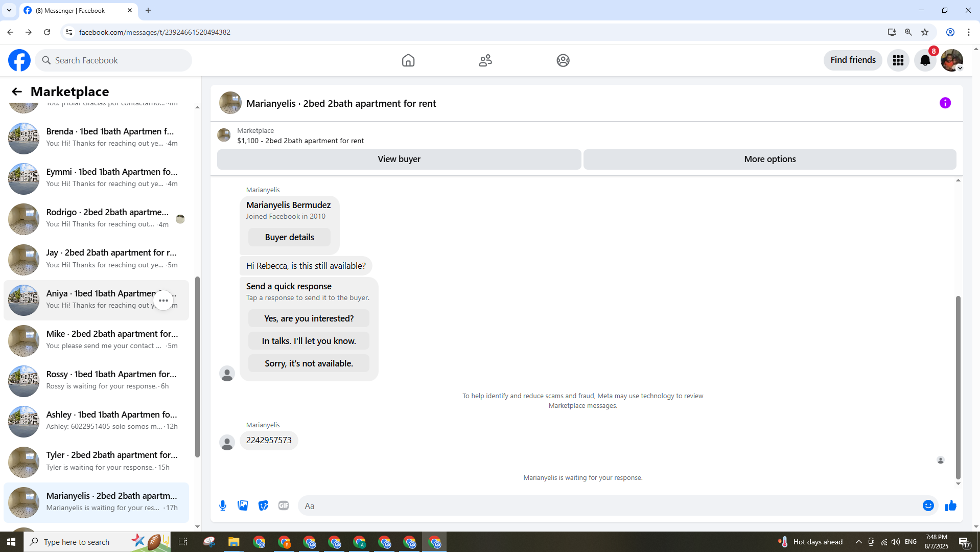View site information icon in address bar
Image resolution: width=980 pixels, height=552 pixels.
pos(68,32)
